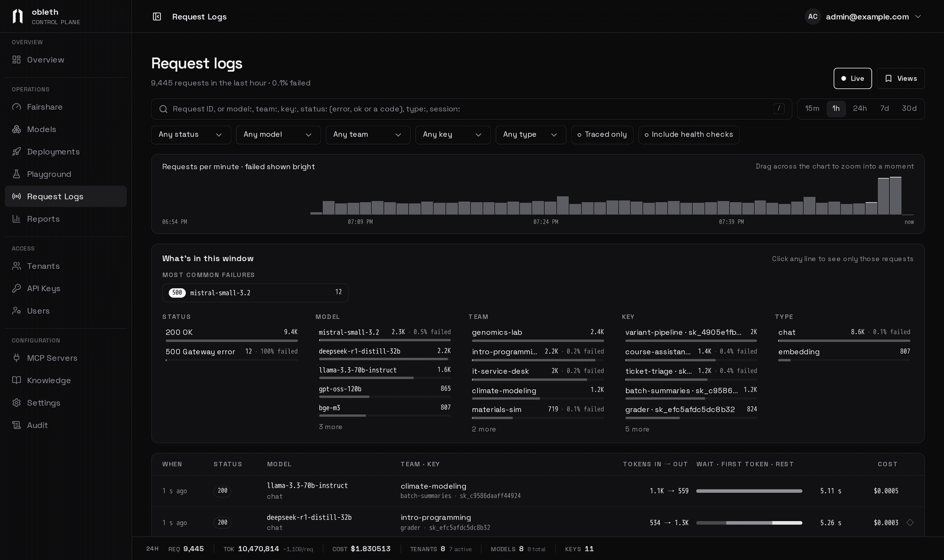Click the MCP Servers plug icon

click(17, 358)
